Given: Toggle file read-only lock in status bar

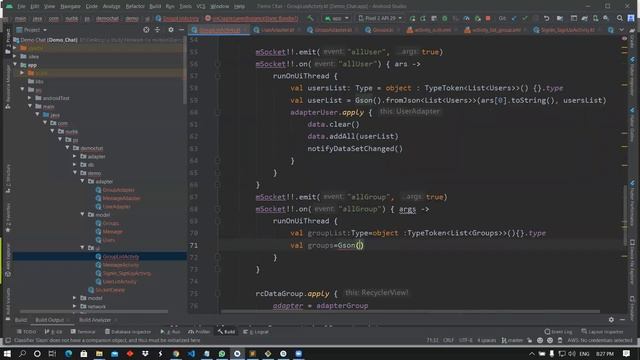Looking at the screenshot, I should click(x=529, y=340).
